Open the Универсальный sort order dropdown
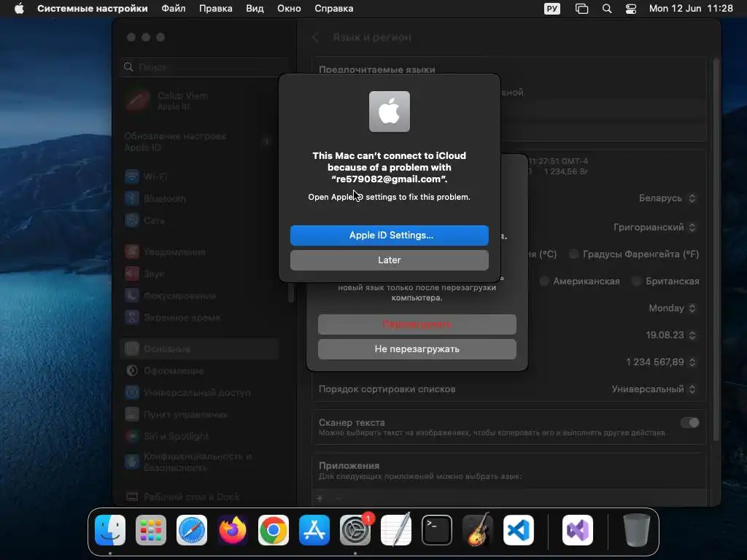 click(x=654, y=389)
